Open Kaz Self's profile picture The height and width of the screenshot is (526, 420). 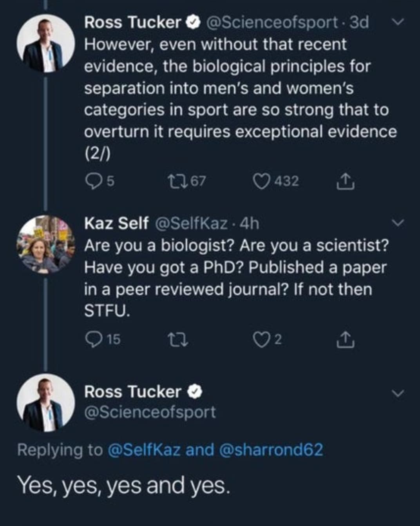pyautogui.click(x=45, y=244)
